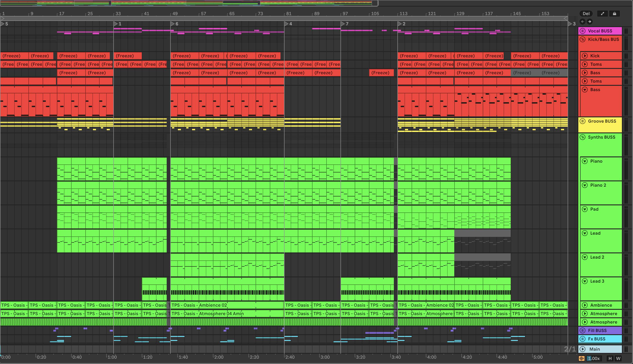633x364 pixels.
Task: Fold the Synths BUSS group icon
Action: point(583,137)
